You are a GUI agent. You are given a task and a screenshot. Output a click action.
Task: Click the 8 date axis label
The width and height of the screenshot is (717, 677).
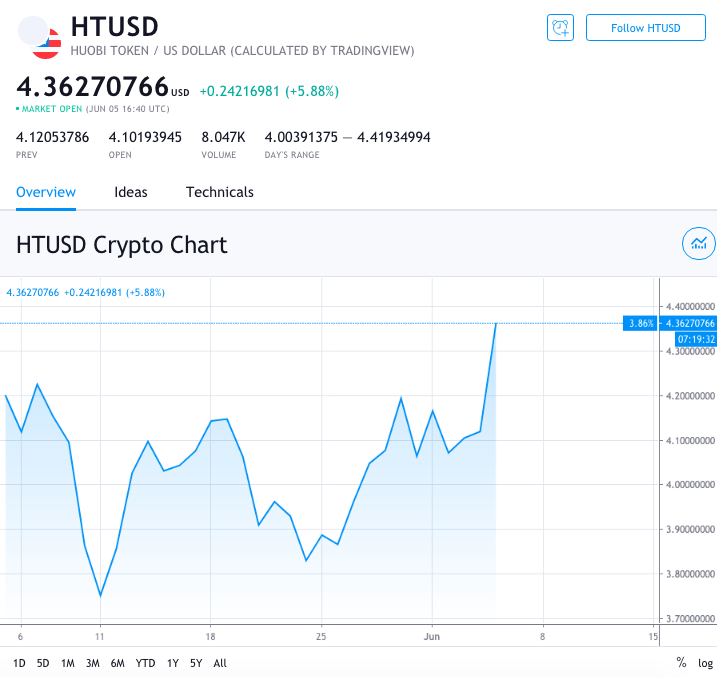(542, 636)
